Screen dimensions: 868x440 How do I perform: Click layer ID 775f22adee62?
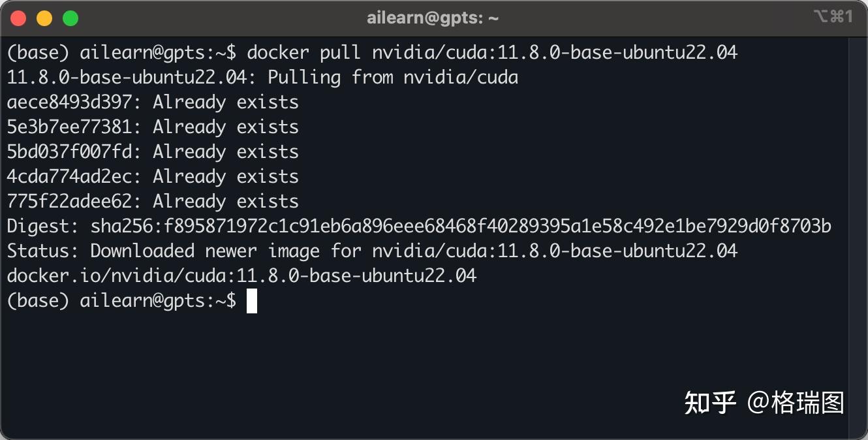tap(74, 202)
